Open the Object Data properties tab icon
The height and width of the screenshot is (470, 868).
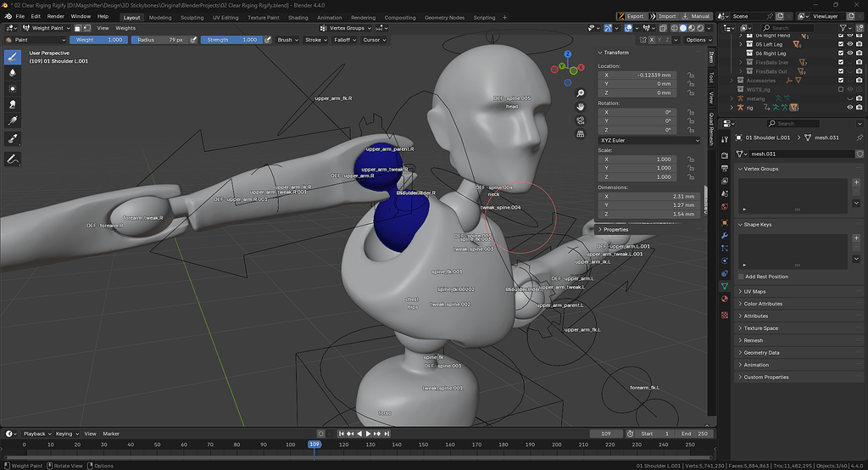725,286
